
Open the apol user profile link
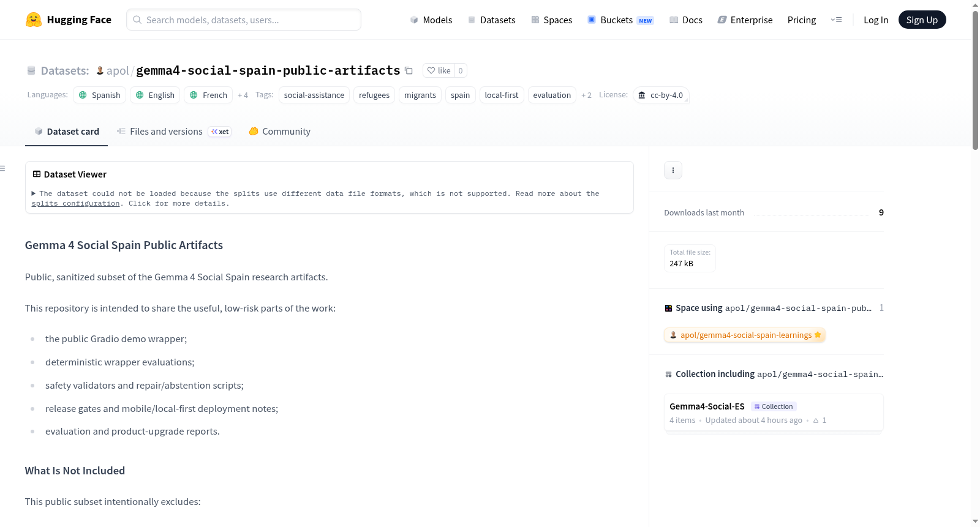coord(118,70)
